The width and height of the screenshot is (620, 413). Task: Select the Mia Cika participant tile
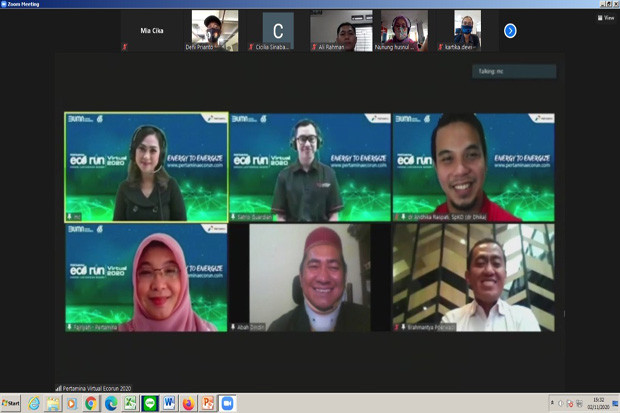tap(152, 31)
